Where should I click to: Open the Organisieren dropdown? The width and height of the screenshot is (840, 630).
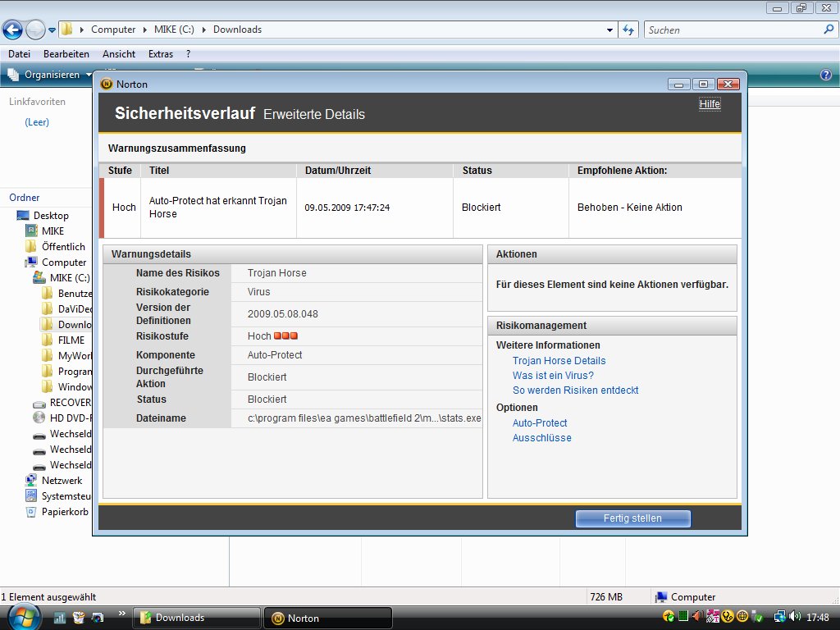pos(50,75)
